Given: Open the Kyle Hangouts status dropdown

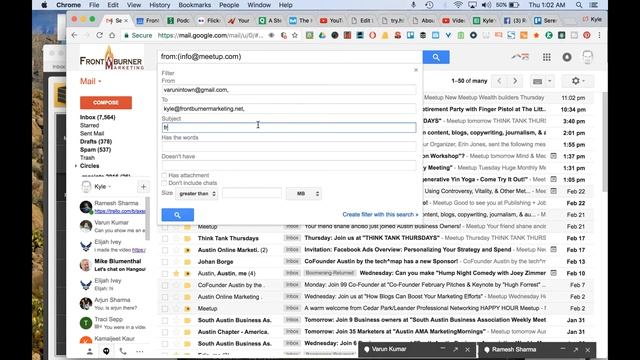Looking at the screenshot, I should click(102, 187).
